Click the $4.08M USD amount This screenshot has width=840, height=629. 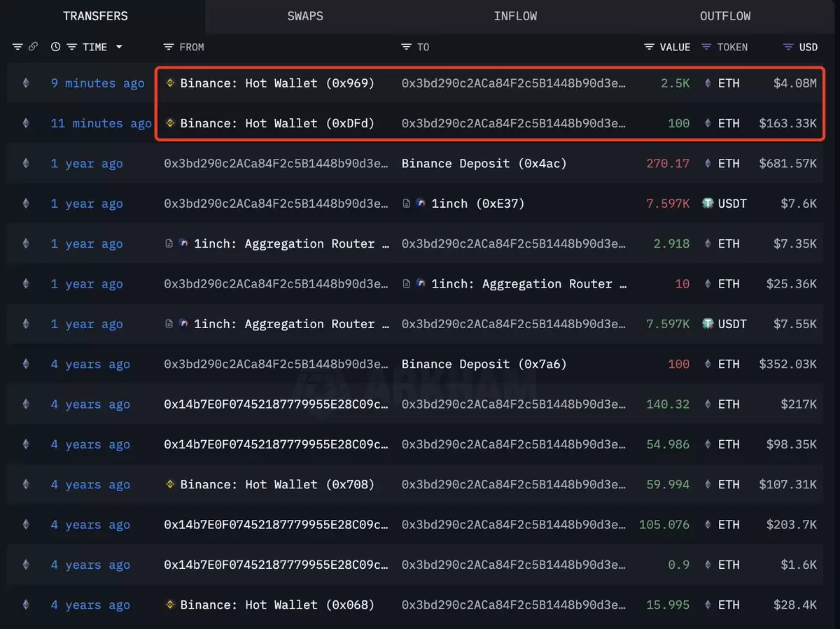click(x=795, y=83)
